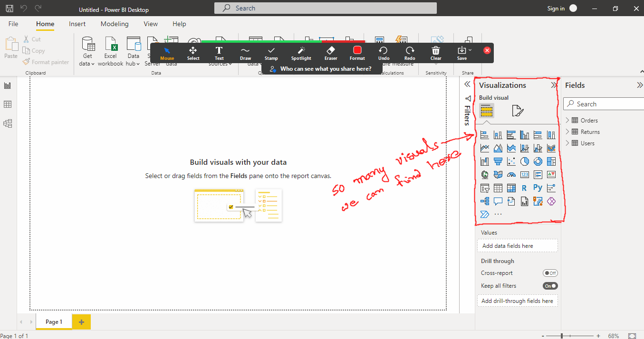Add a Scatter chart visual
The height and width of the screenshot is (339, 644).
(511, 162)
